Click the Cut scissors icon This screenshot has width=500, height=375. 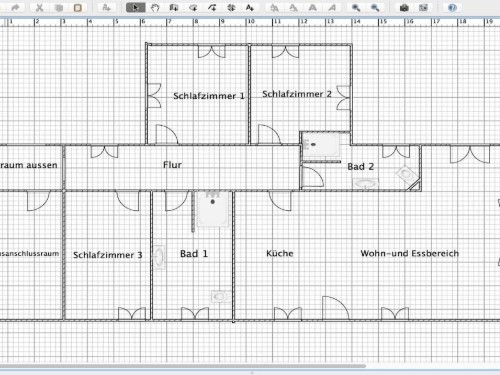pos(39,7)
